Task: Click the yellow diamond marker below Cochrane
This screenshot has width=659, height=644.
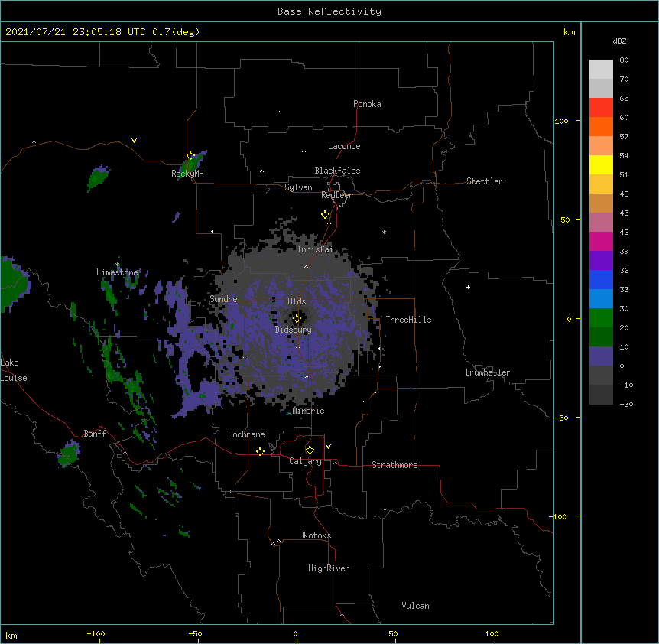Action: click(260, 451)
